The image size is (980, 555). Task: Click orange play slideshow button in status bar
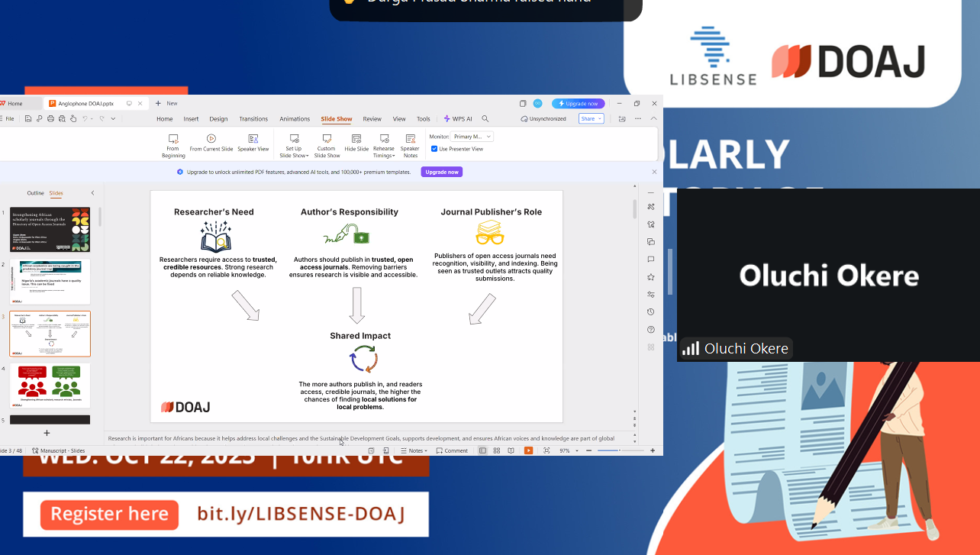click(x=528, y=451)
